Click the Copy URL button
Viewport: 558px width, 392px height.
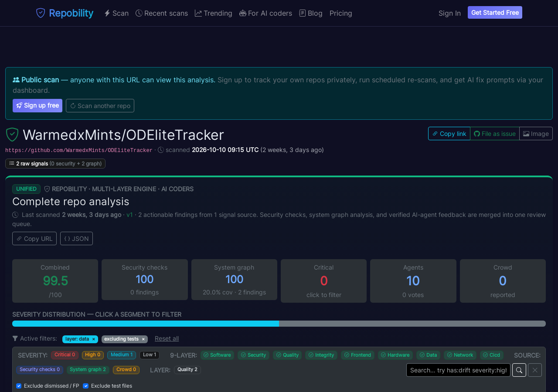34,239
